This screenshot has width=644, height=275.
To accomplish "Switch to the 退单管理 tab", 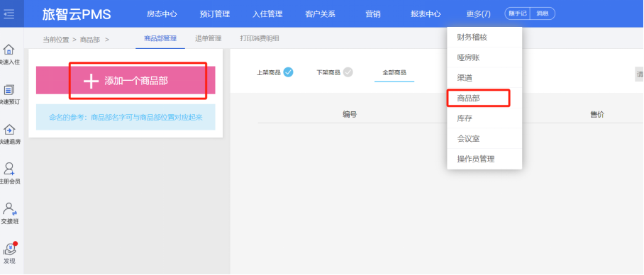I will tap(209, 39).
